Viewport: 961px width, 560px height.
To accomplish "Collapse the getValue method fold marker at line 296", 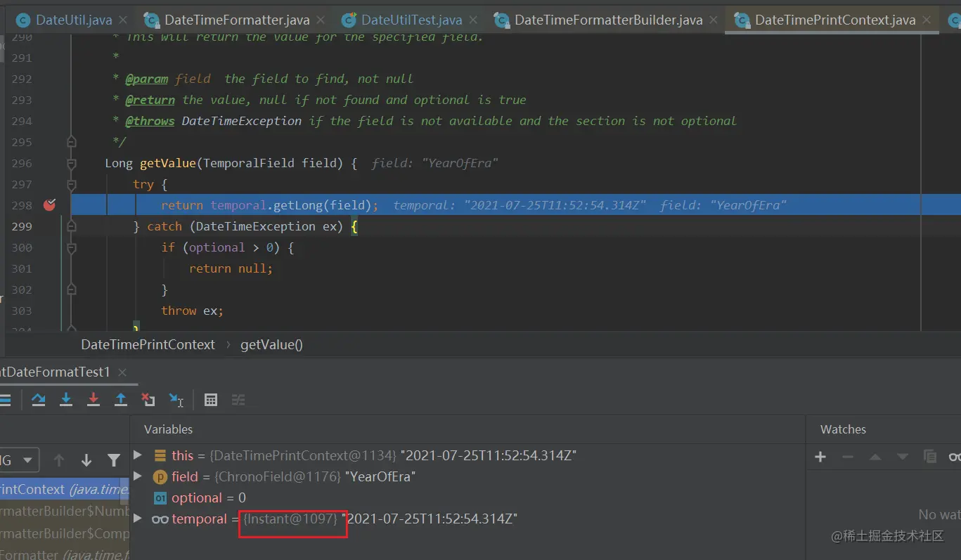I will 71,163.
